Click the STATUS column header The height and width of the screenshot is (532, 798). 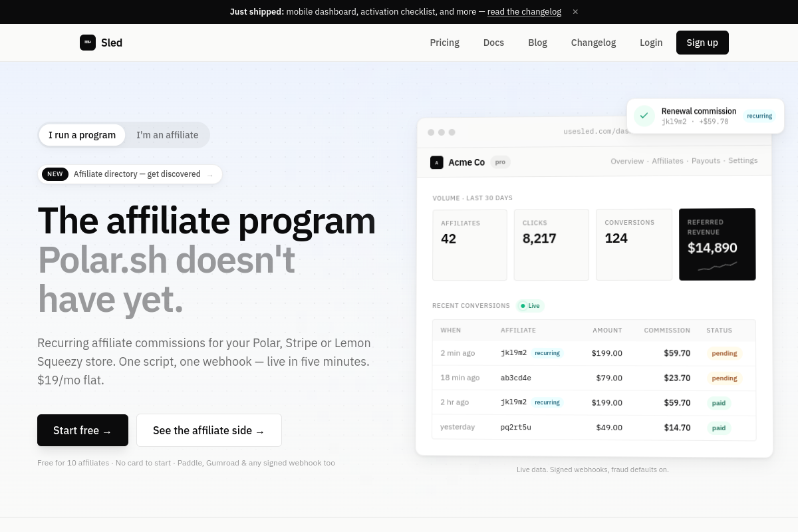(x=719, y=331)
